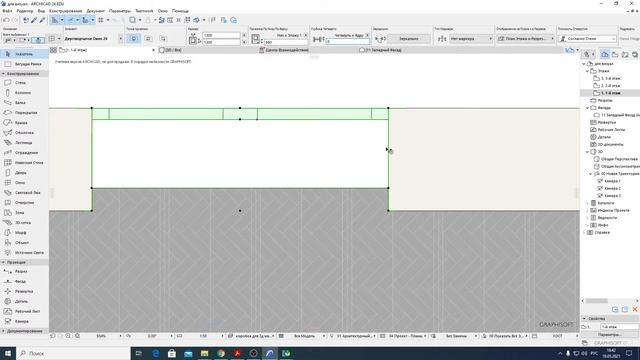Open the Без Замены graphic override dropdown
Viewport: 640px width, 360px height.
click(456, 336)
